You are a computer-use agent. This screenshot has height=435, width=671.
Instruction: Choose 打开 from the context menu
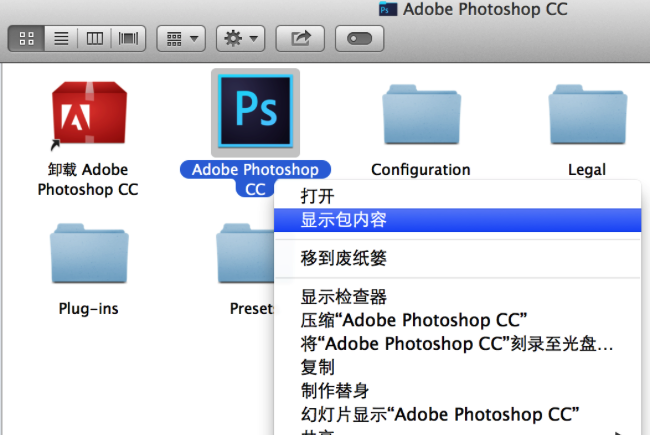457,196
